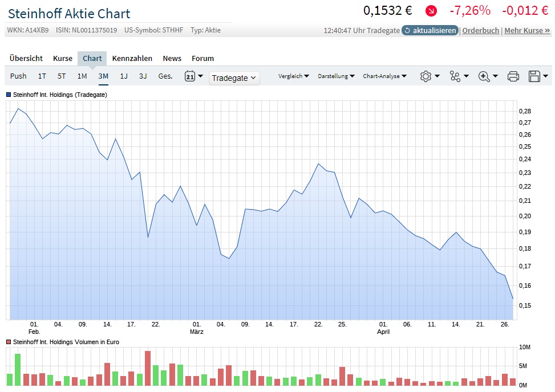Select the 5T time range

click(62, 76)
